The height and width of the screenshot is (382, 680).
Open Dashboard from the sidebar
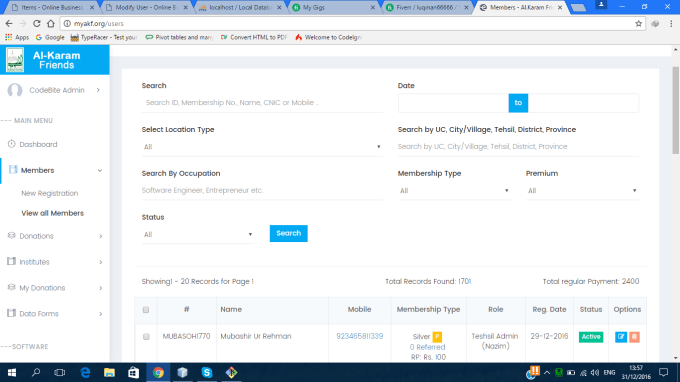click(38, 144)
